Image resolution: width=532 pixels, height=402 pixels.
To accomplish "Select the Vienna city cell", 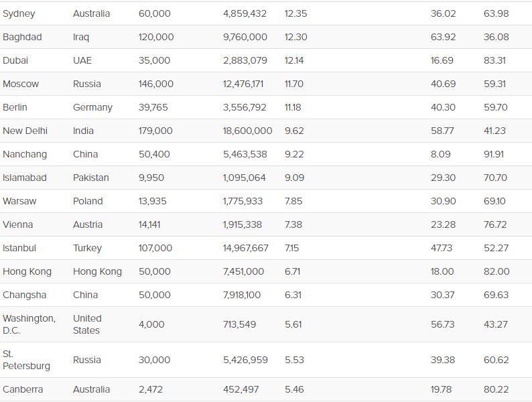I will [17, 224].
